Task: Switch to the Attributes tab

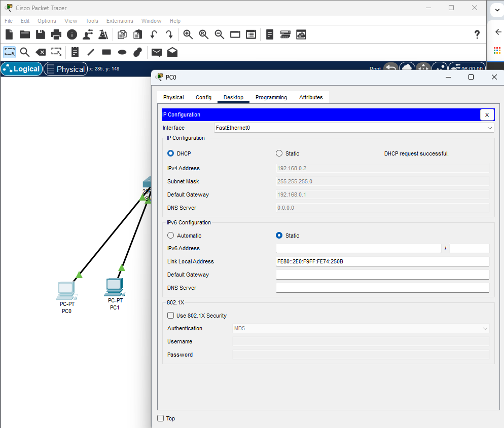Action: coord(311,97)
